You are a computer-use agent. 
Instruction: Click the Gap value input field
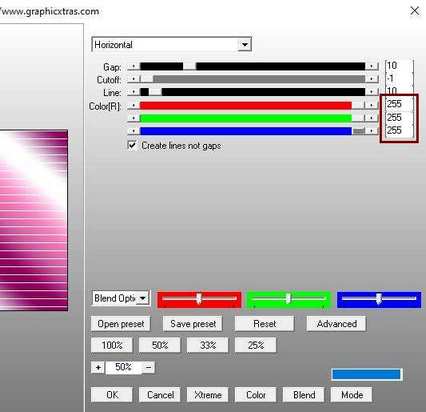399,66
